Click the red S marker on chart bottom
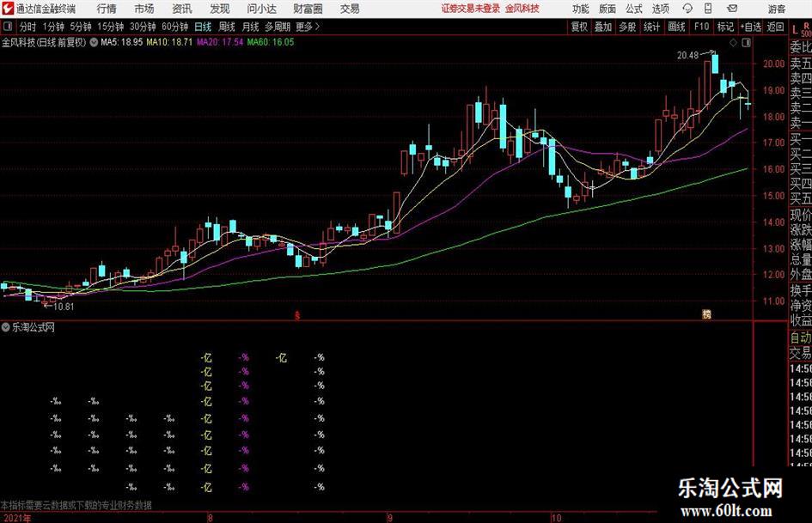This screenshot has height=523, width=812. tap(297, 315)
